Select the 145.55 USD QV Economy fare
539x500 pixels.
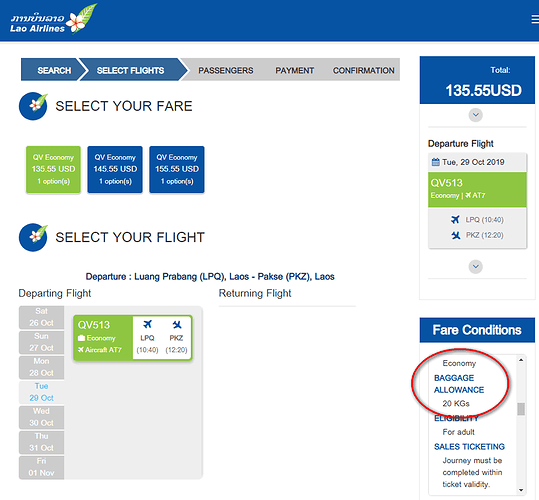(x=115, y=169)
